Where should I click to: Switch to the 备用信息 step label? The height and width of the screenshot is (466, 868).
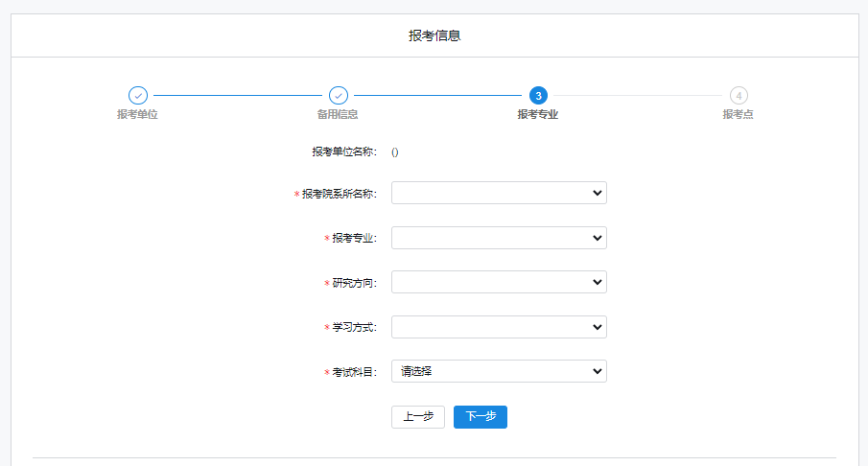click(x=338, y=115)
